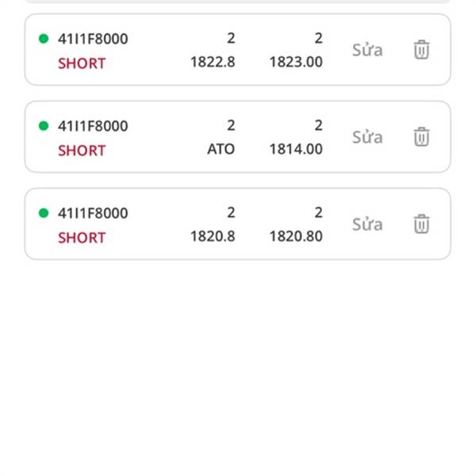Select the 41I1F8000 symbol in last card
The image size is (476, 476).
[x=93, y=213]
